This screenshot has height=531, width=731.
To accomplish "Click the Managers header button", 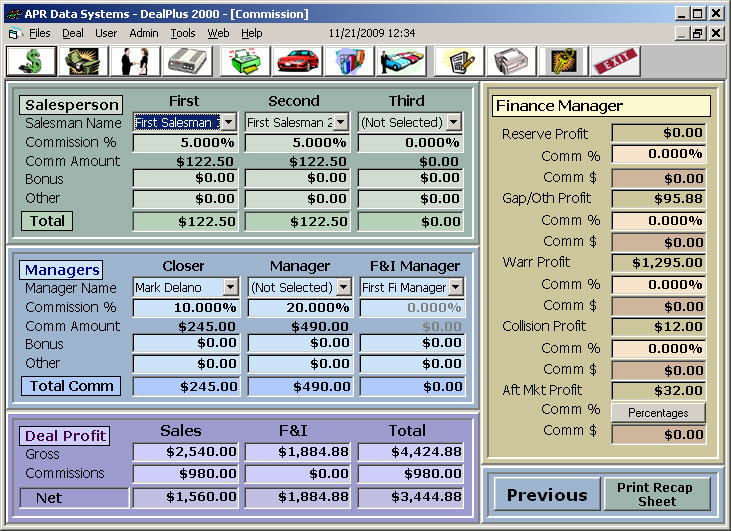I will coord(61,270).
